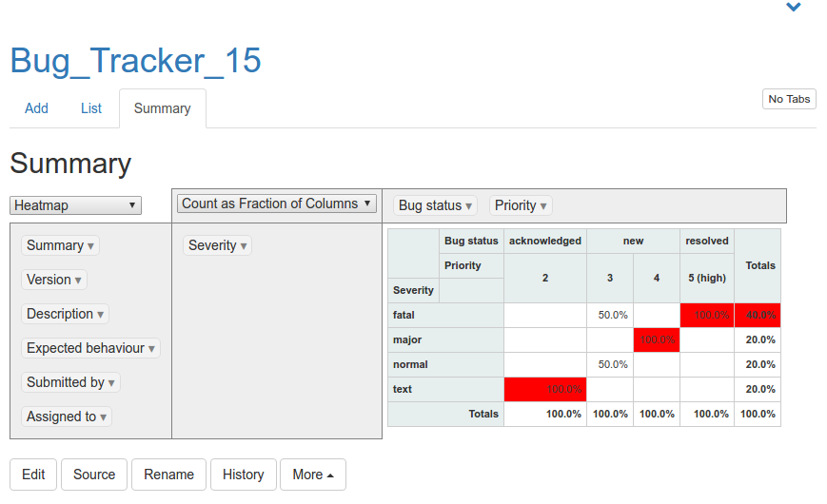
Task: Open the Bug_Tracker_15 title link
Action: click(x=135, y=60)
